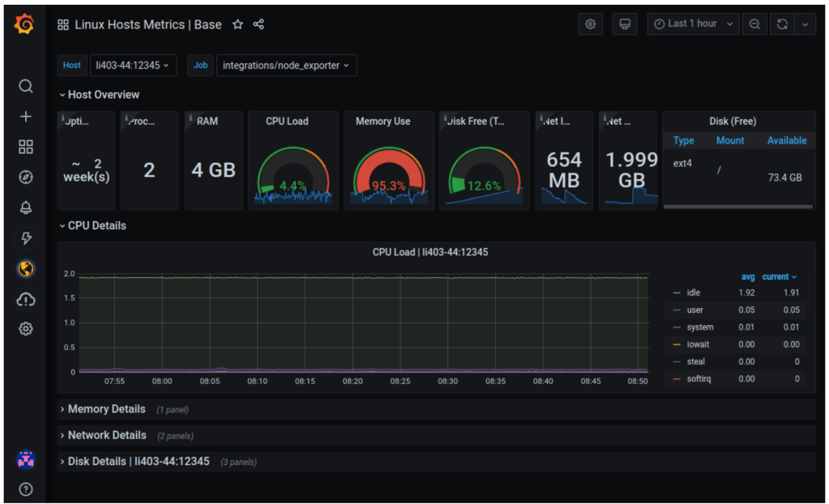Expand the Network Details row
Viewport: 829px width, 504px height.
107,435
